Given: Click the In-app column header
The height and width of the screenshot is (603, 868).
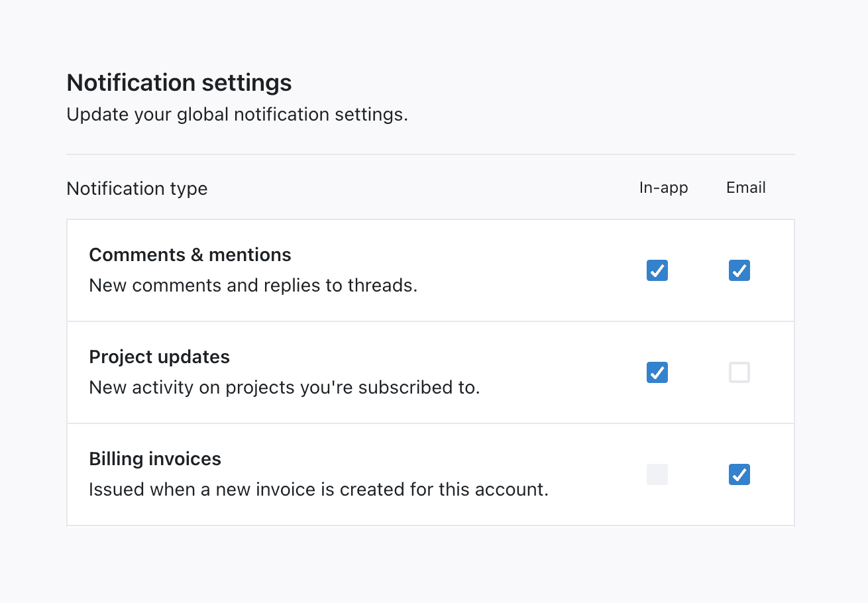Looking at the screenshot, I should pyautogui.click(x=663, y=188).
